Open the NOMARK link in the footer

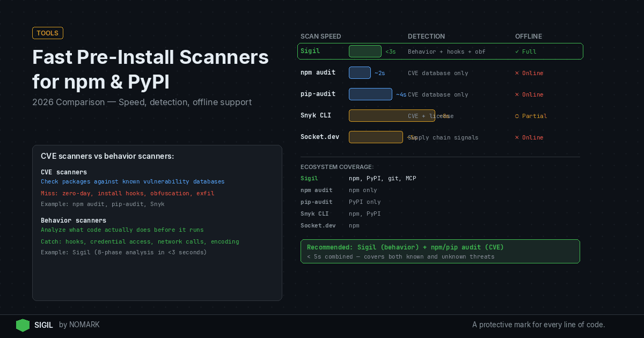pyautogui.click(x=85, y=325)
